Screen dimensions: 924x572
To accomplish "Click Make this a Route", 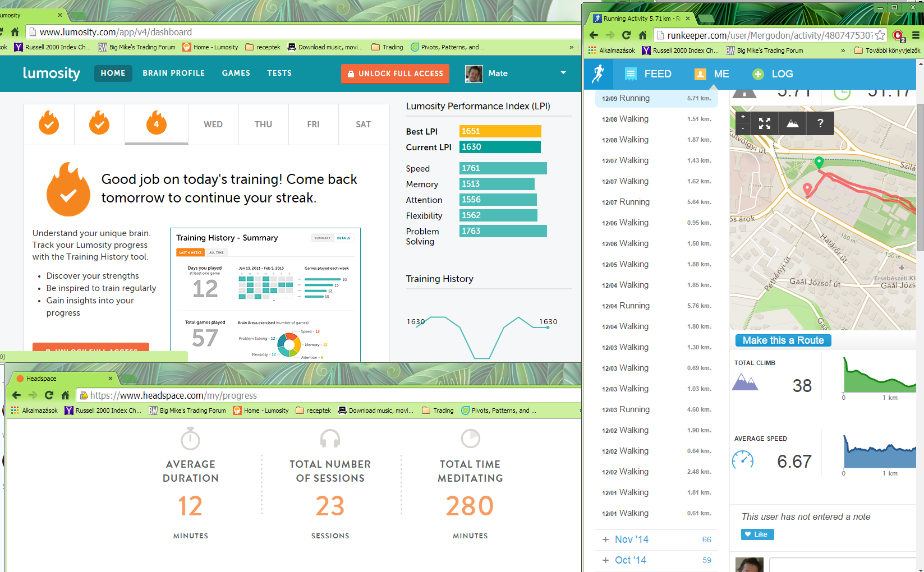I will [783, 340].
